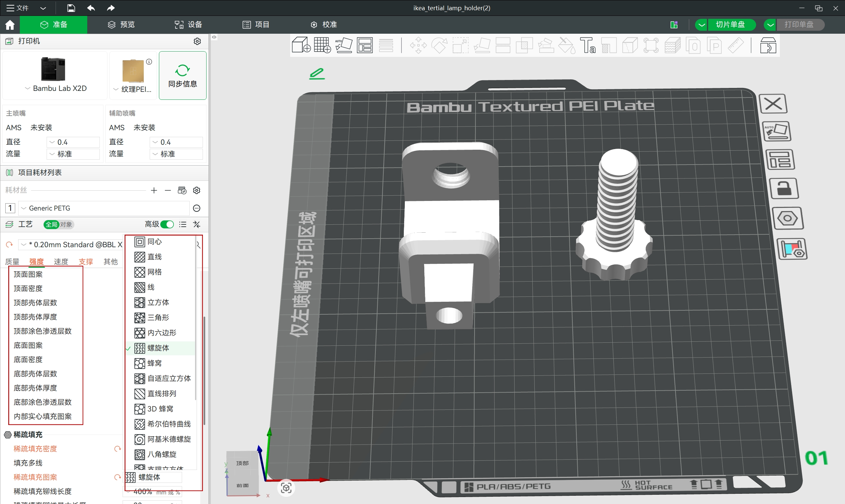The width and height of the screenshot is (845, 504).
Task: Switch to the 设备 tab
Action: (x=188, y=24)
